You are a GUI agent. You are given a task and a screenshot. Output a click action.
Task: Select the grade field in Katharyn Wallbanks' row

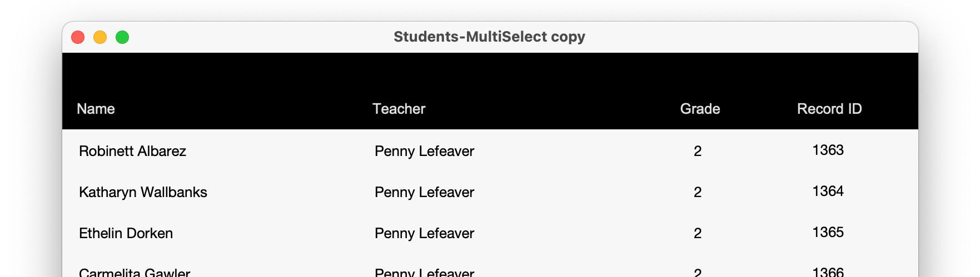698,192
